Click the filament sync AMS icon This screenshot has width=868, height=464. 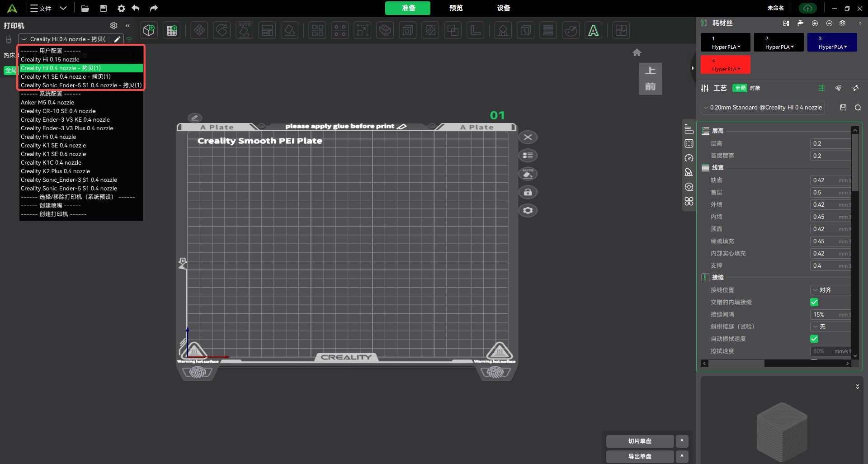[x=786, y=23]
